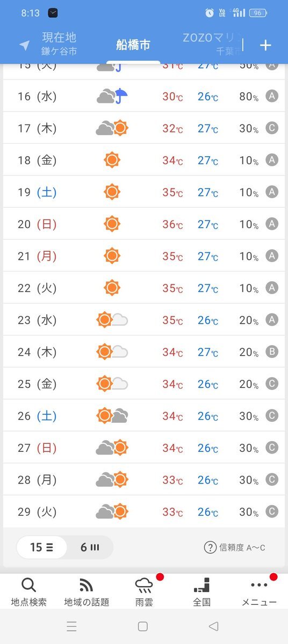Open the 26 (土) forecast row
This screenshot has width=288, height=644.
tap(144, 416)
